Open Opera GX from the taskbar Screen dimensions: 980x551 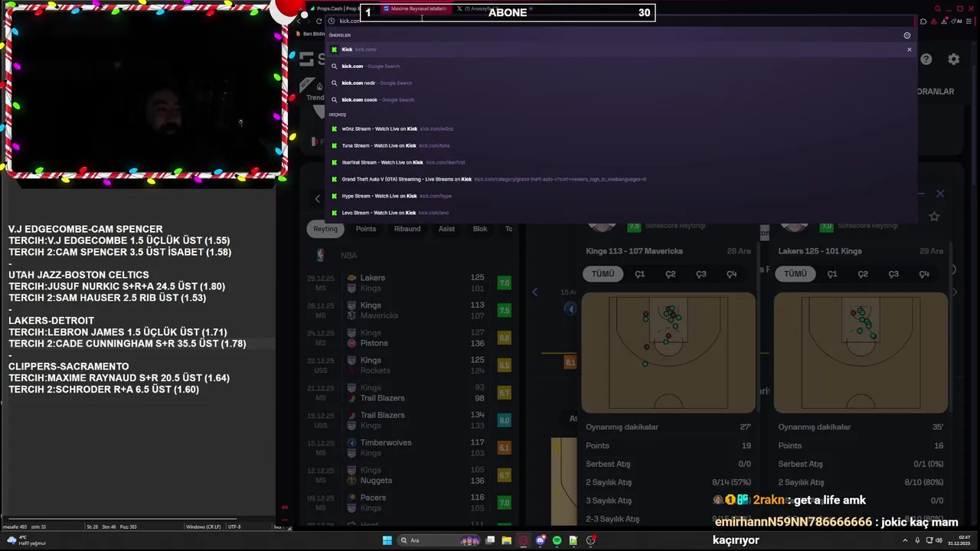tap(524, 540)
